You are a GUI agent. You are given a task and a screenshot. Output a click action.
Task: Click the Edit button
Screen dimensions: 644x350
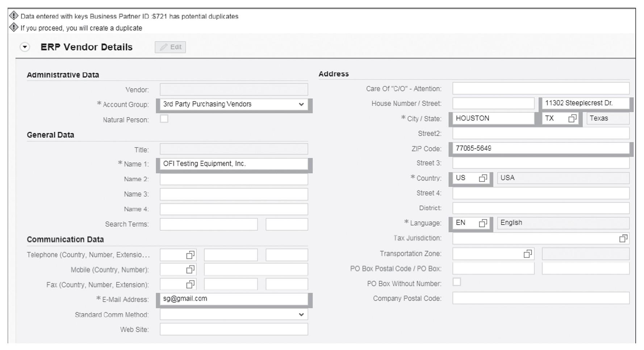coord(170,47)
